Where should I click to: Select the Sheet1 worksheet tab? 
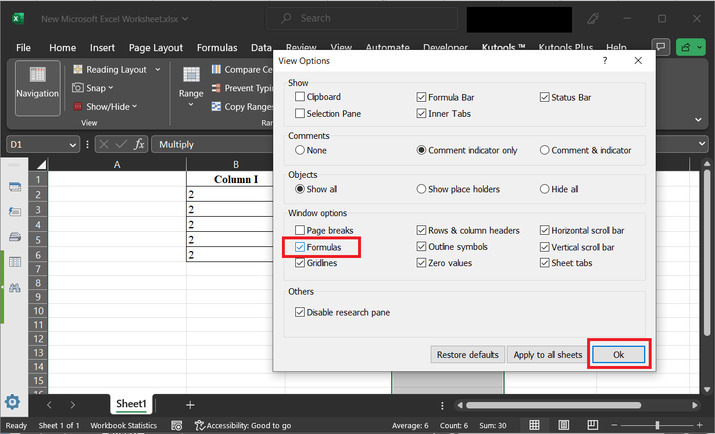coord(131,404)
